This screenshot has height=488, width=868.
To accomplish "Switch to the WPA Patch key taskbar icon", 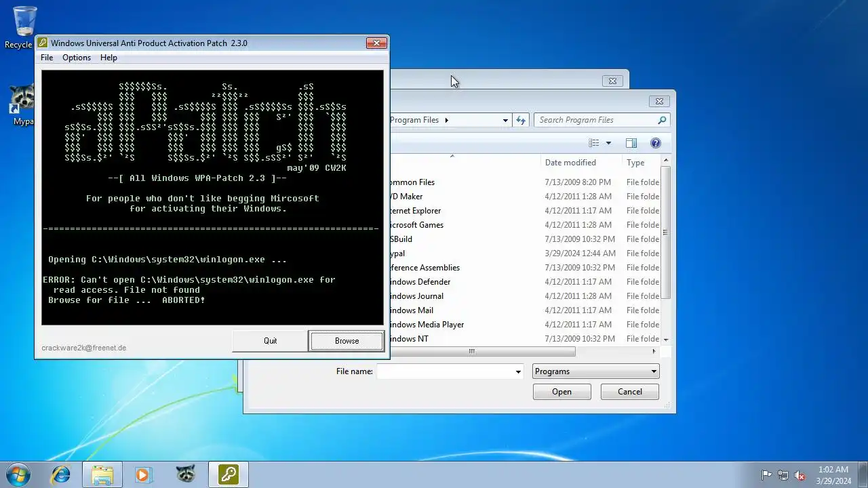I will [x=228, y=474].
